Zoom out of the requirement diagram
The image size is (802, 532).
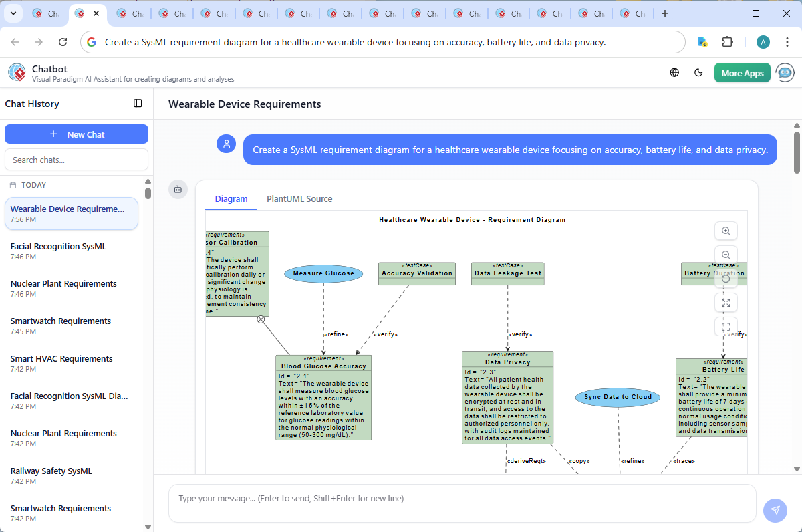coord(726,255)
